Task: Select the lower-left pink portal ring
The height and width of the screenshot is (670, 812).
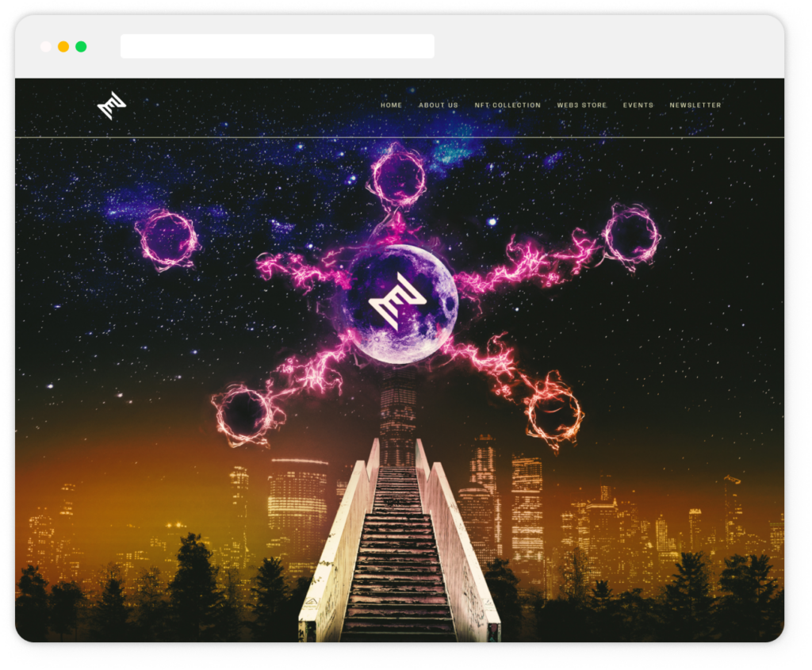Action: click(x=247, y=415)
